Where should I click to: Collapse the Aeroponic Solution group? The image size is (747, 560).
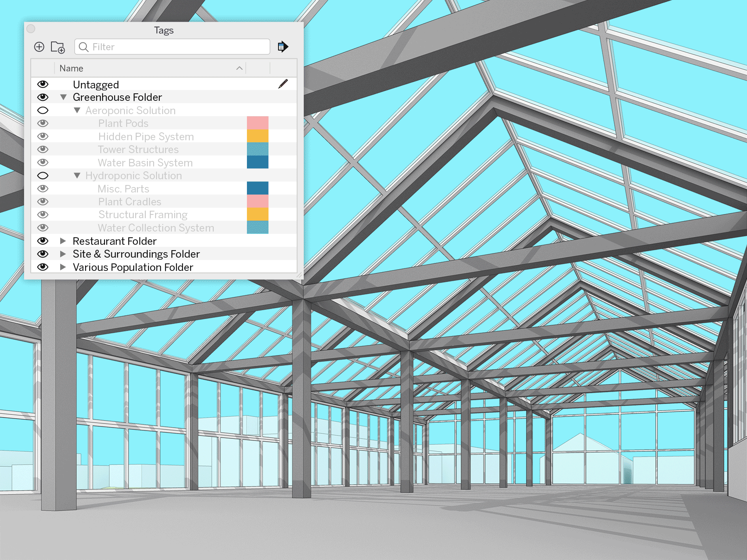[x=77, y=110]
